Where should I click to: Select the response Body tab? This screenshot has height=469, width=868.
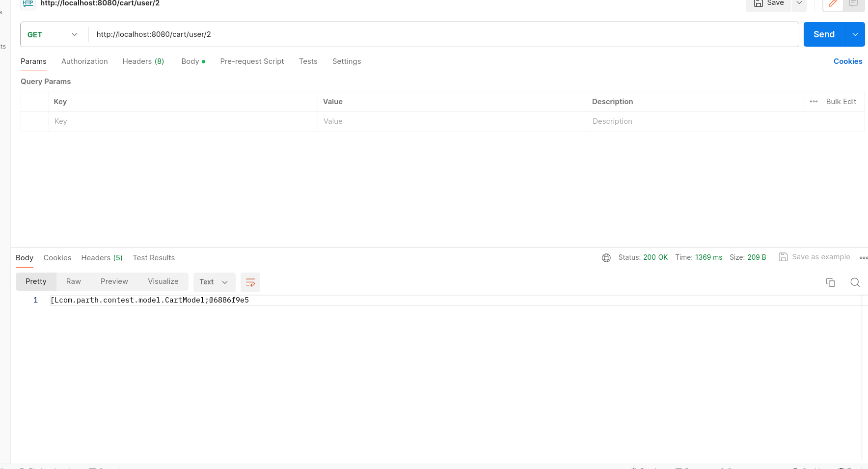click(x=25, y=258)
